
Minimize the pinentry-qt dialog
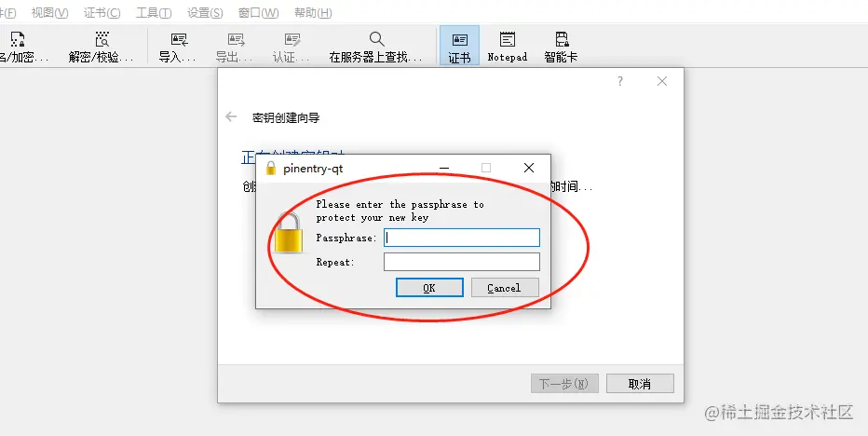pos(444,168)
